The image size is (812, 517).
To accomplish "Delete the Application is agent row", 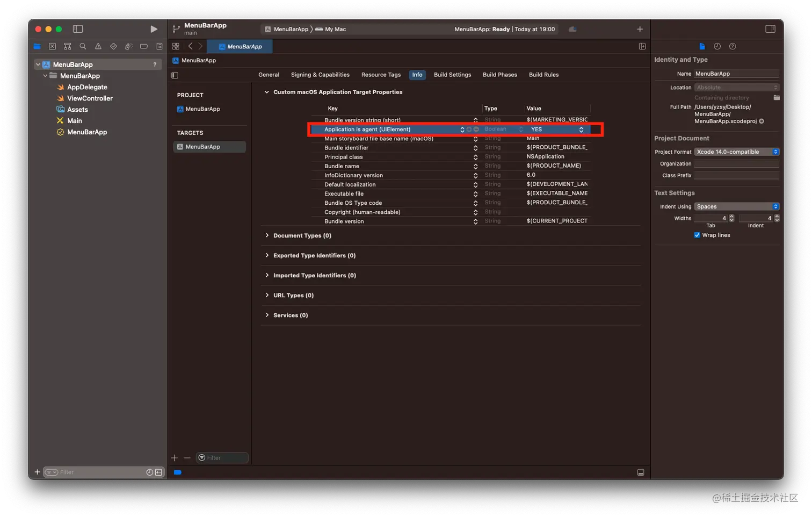I will (476, 130).
